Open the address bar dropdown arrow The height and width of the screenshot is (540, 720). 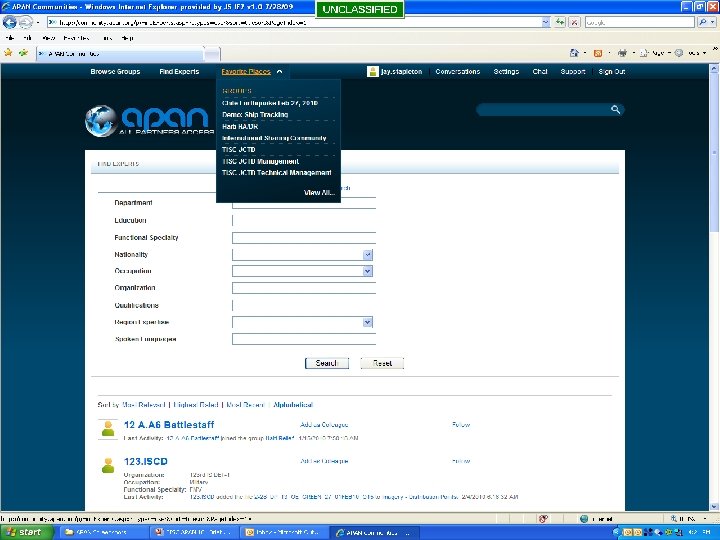click(546, 22)
